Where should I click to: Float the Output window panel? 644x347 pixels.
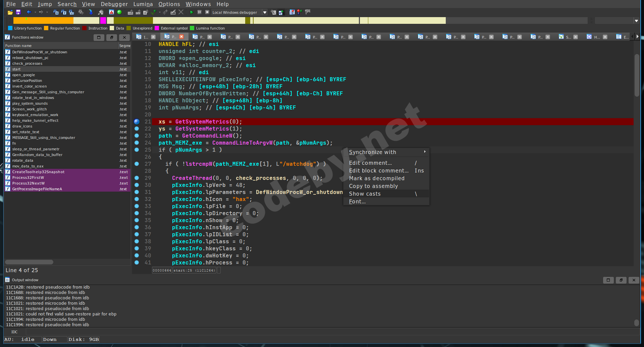(608, 280)
